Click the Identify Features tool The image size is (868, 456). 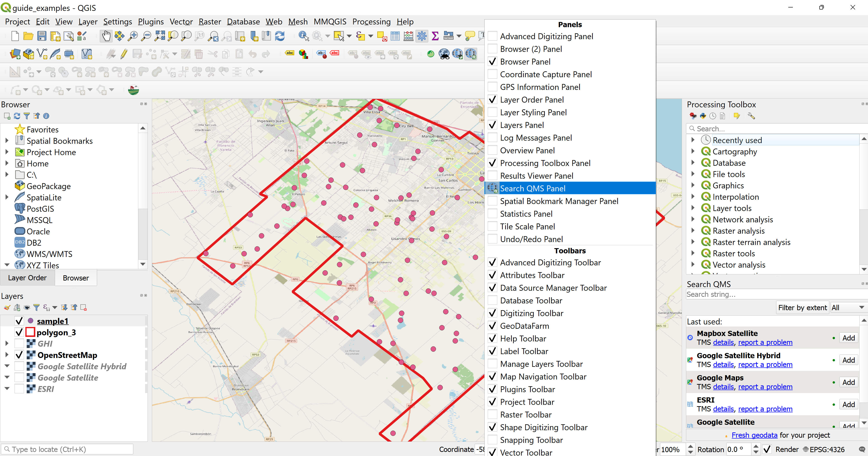coord(303,36)
